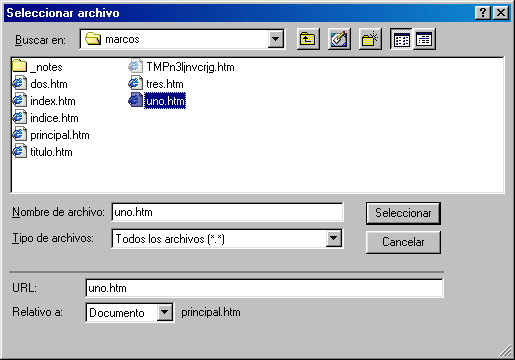Focus the URL text field
This screenshot has width=515, height=360.
coord(264,288)
